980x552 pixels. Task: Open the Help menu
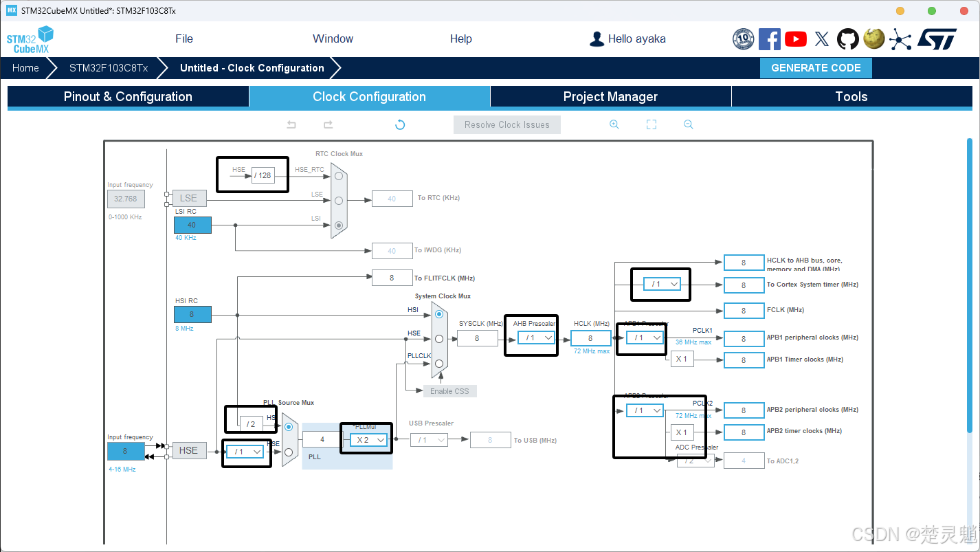[x=460, y=39]
